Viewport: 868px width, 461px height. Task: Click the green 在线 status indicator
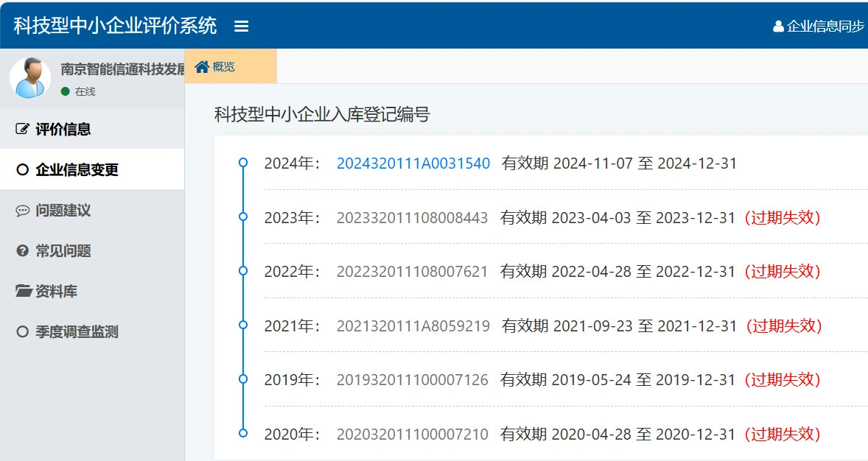pyautogui.click(x=66, y=91)
